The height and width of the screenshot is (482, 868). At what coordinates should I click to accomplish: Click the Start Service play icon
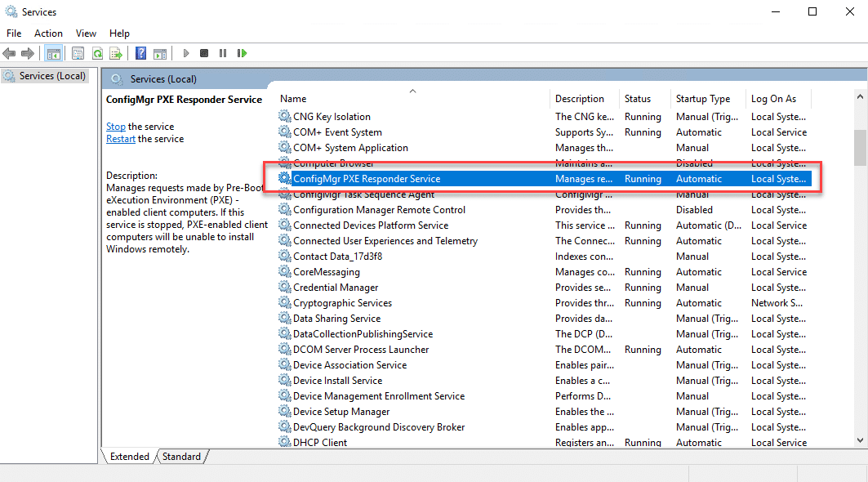186,53
